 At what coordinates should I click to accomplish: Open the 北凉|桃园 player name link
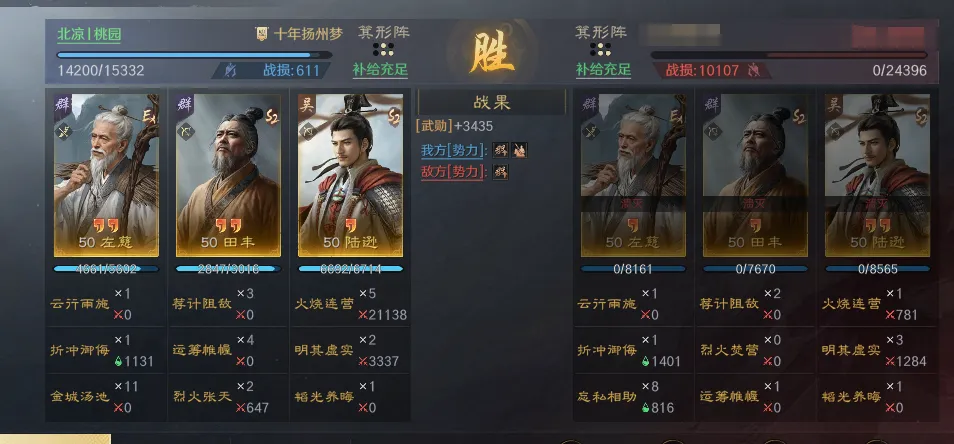point(89,34)
